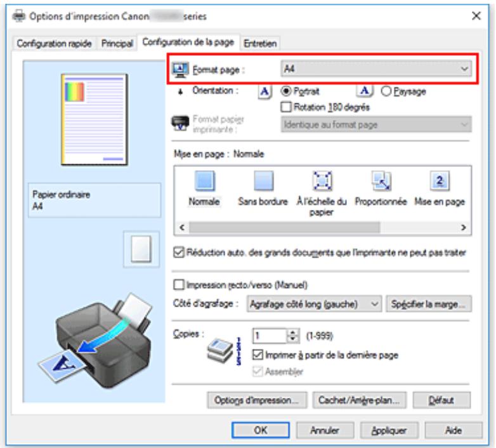Click the printer illustration in the preview
Screen dimensions: 496x448
pos(96,340)
